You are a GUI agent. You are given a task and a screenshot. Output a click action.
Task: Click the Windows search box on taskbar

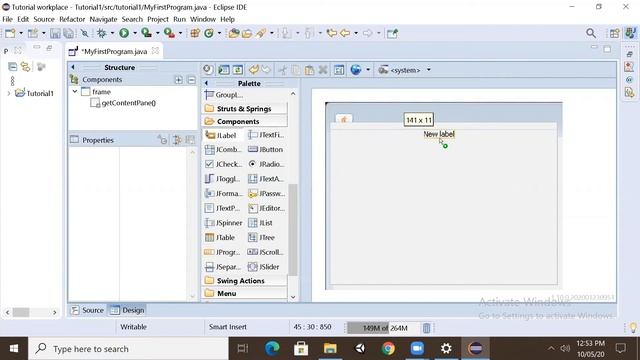pyautogui.click(x=129, y=349)
